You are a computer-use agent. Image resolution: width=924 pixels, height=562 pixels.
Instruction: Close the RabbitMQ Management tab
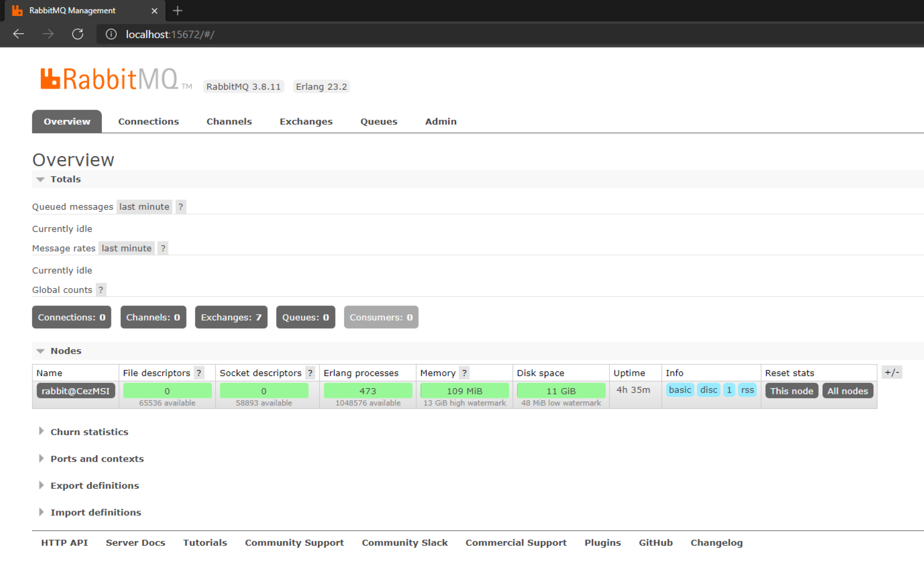click(x=154, y=11)
